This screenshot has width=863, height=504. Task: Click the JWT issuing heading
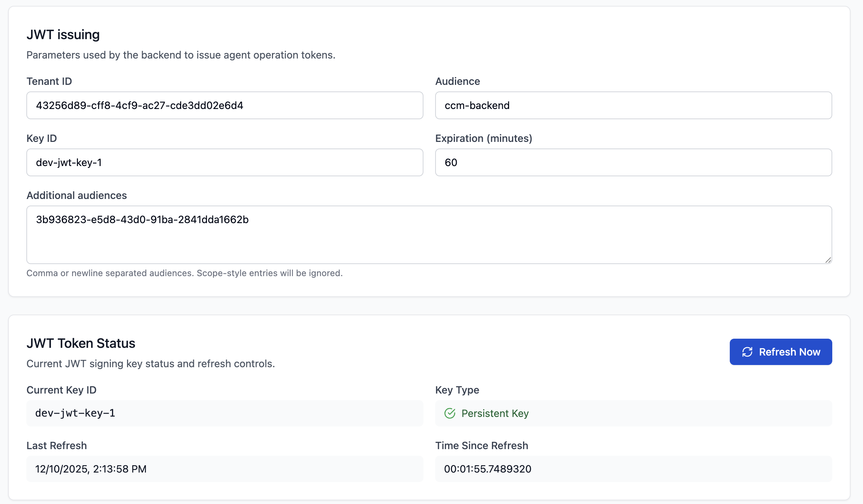pyautogui.click(x=63, y=35)
